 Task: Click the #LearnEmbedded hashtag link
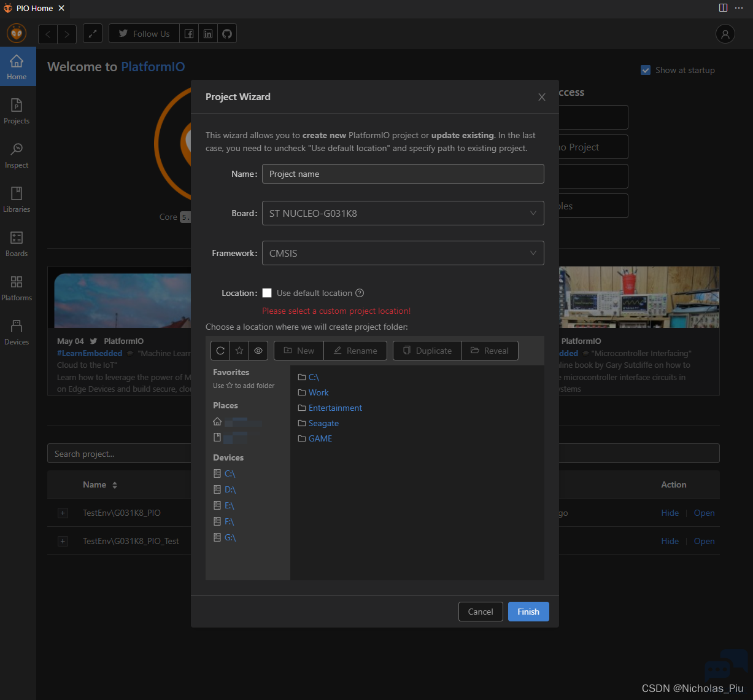coord(90,353)
